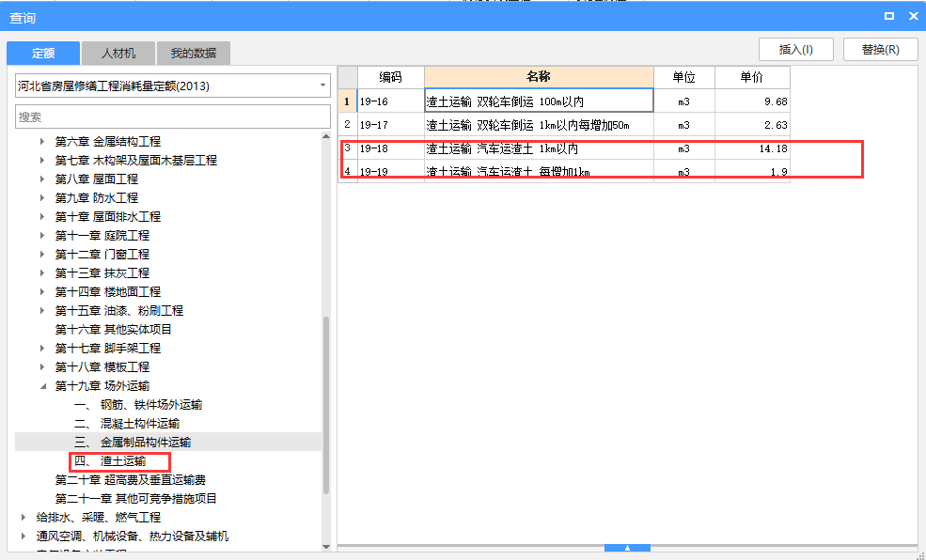
Task: Expand 第八章 屋面工程 node
Action: [x=42, y=179]
